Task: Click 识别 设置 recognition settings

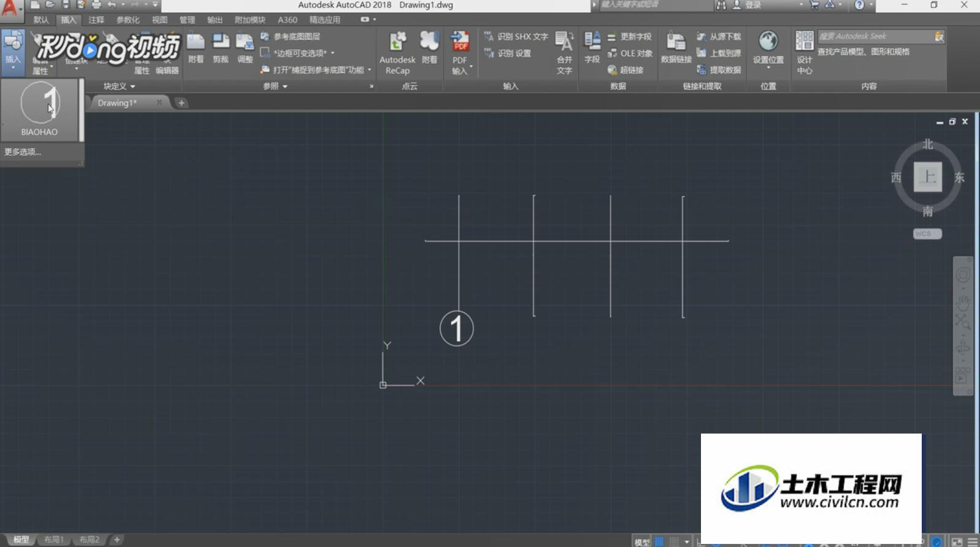Action: click(507, 53)
